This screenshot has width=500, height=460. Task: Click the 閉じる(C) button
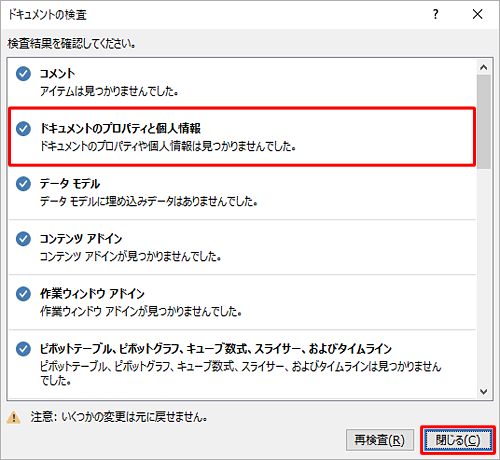[x=458, y=440]
